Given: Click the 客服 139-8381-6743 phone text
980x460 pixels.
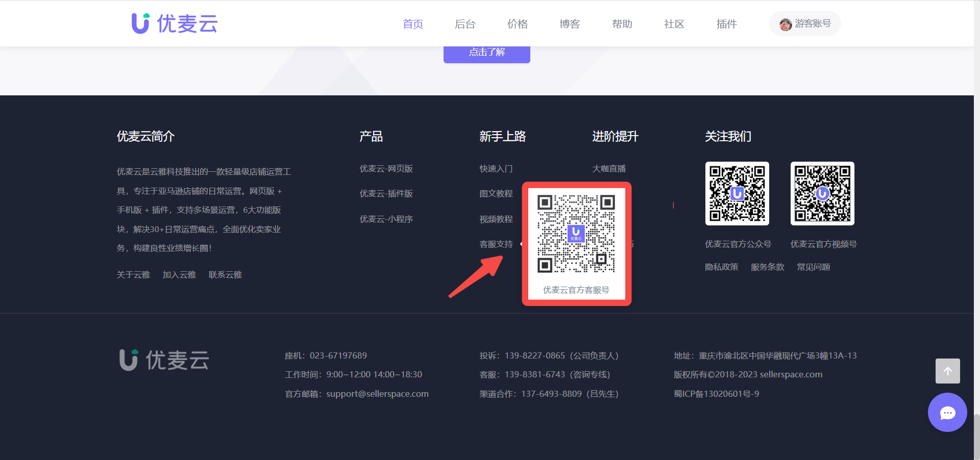Looking at the screenshot, I should coord(545,374).
